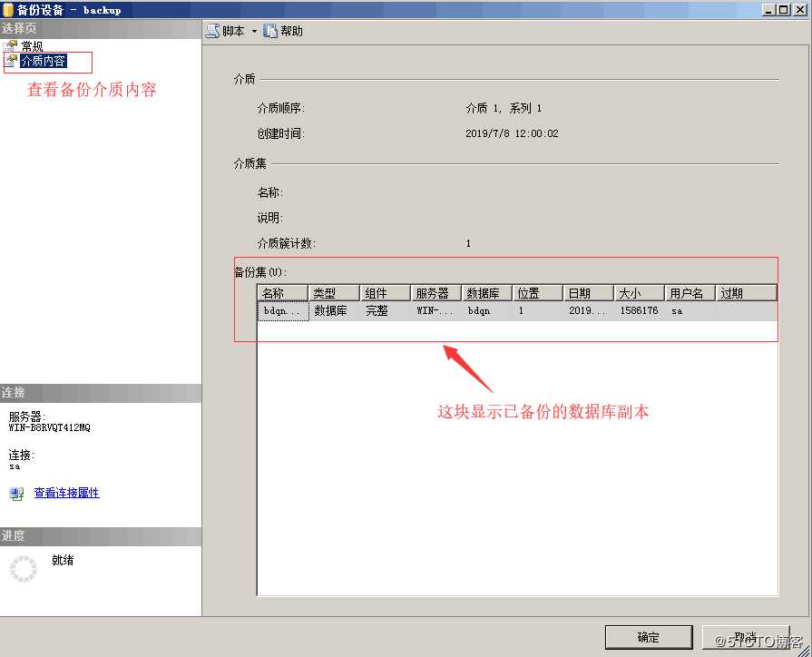Select the backup set cell 'bdqn...'
This screenshot has height=657, width=812.
tap(283, 311)
